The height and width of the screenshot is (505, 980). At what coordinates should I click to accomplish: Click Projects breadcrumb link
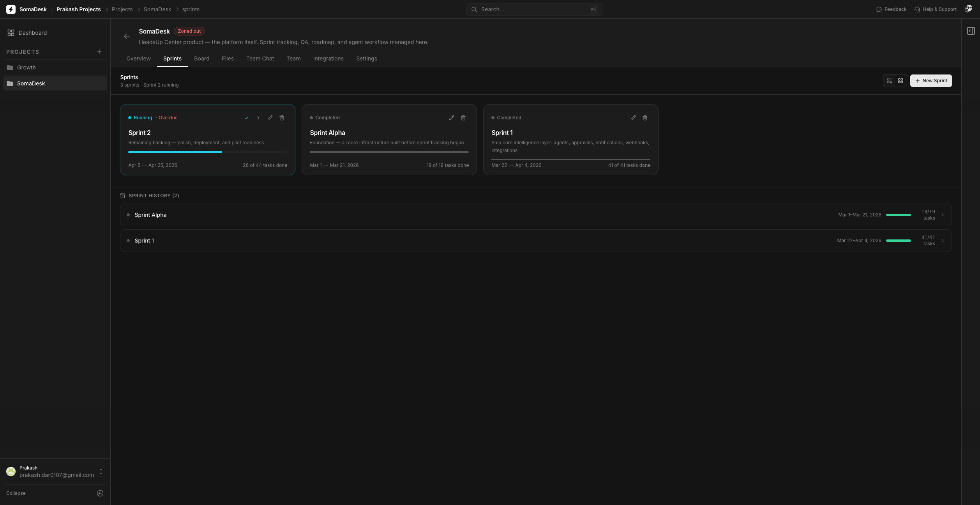pos(122,9)
